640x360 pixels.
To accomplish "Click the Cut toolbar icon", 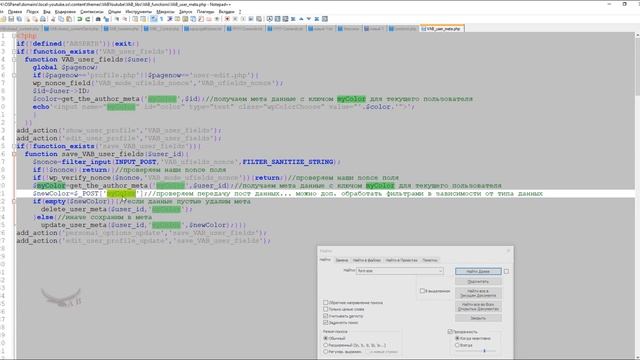I will pyautogui.click(x=53, y=19).
